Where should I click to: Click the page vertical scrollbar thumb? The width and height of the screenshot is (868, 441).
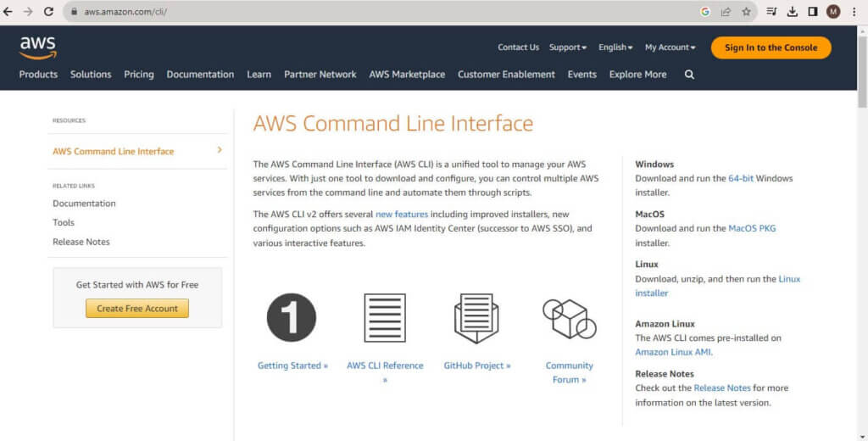[862, 71]
